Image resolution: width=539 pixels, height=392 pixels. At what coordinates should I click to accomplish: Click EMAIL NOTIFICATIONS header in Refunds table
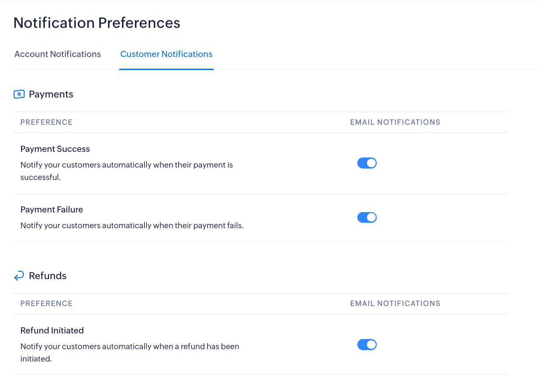pyautogui.click(x=395, y=304)
